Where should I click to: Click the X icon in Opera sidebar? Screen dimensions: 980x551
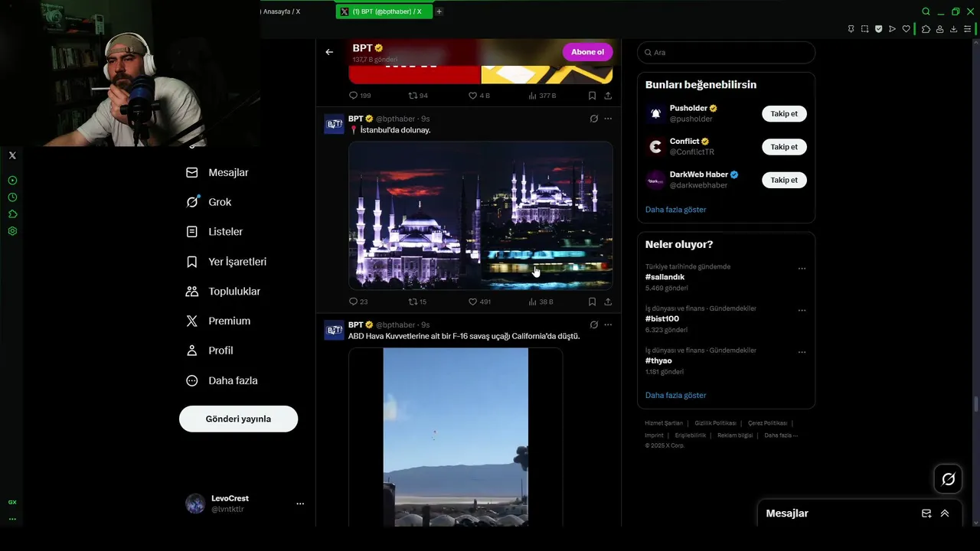point(12,155)
